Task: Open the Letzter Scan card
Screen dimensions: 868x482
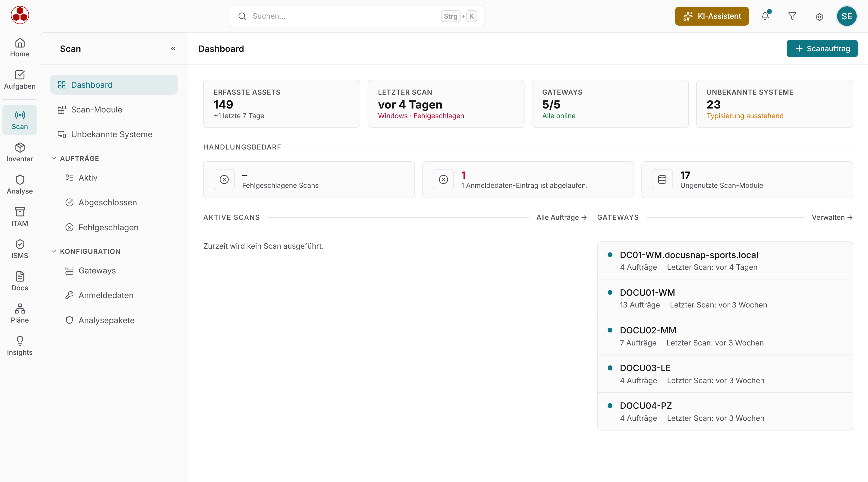Action: (446, 104)
